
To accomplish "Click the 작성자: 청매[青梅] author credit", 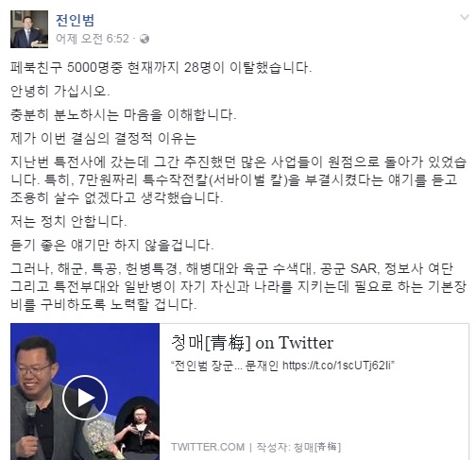I will point(298,447).
